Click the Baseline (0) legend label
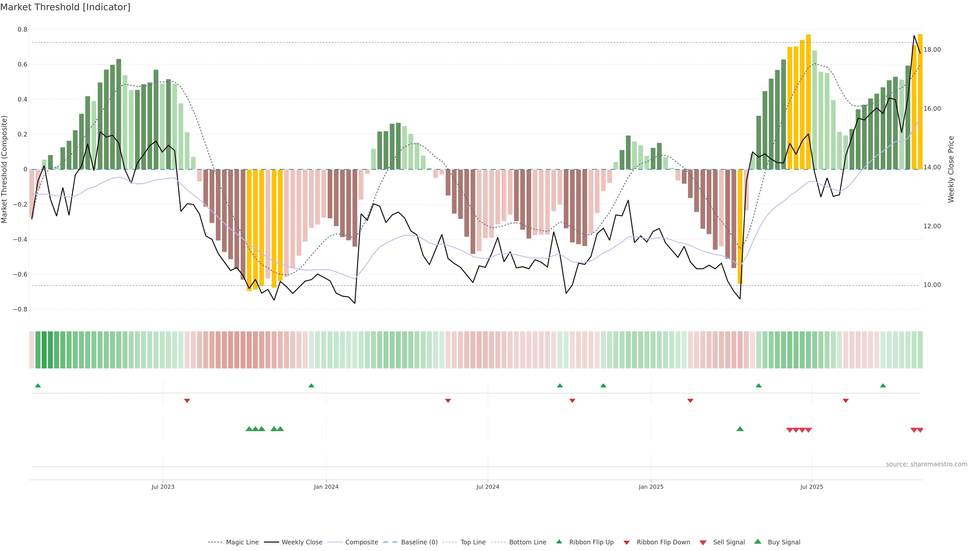This screenshot has width=980, height=551. [419, 542]
